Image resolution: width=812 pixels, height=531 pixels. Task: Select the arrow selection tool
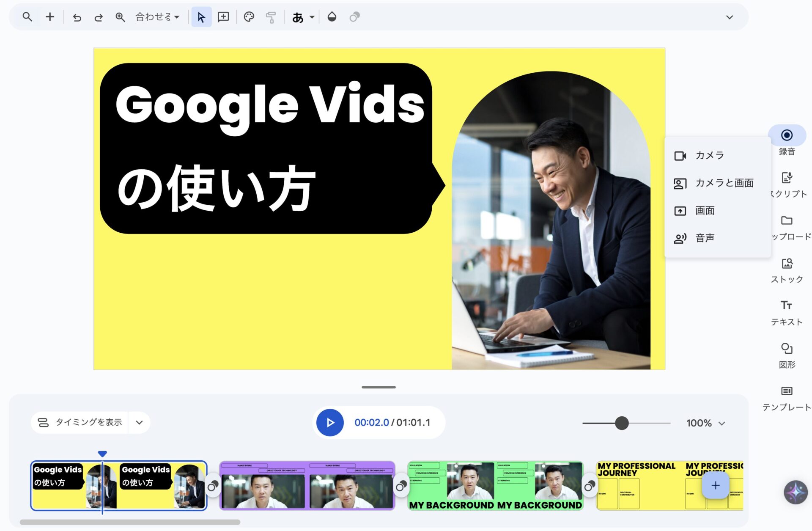tap(202, 17)
